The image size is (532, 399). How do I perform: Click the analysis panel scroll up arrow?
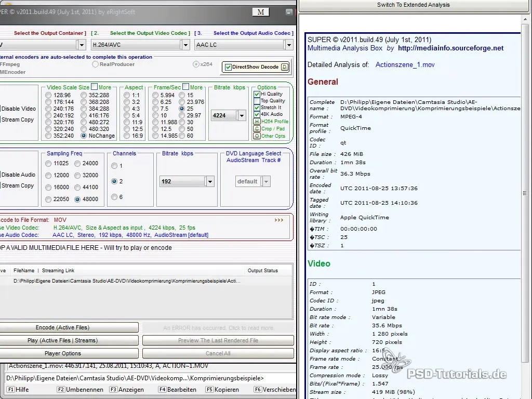525,19
